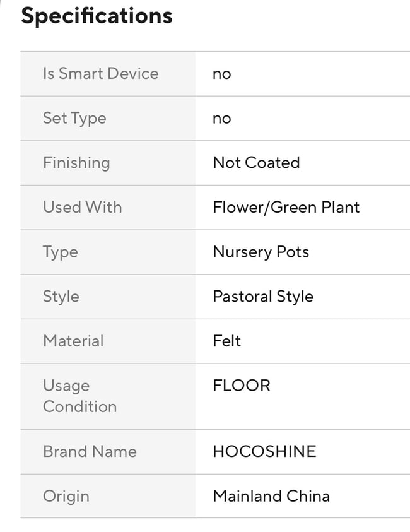Select the "Not Coated" finishing value
Screen dimensions: 410x532
pos(256,163)
